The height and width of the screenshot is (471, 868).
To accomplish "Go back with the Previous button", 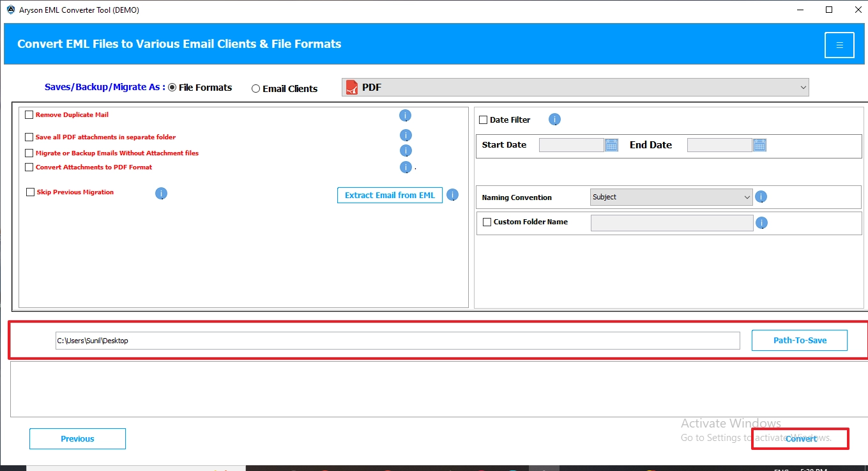I will coord(77,438).
